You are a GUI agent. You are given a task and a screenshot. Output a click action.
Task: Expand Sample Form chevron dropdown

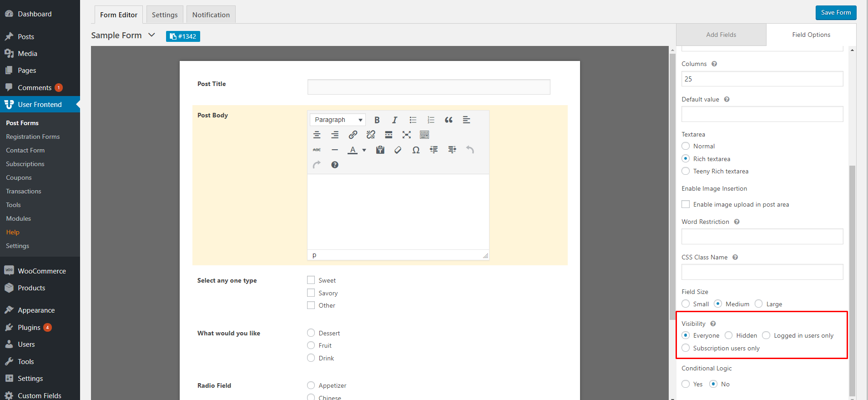[152, 35]
